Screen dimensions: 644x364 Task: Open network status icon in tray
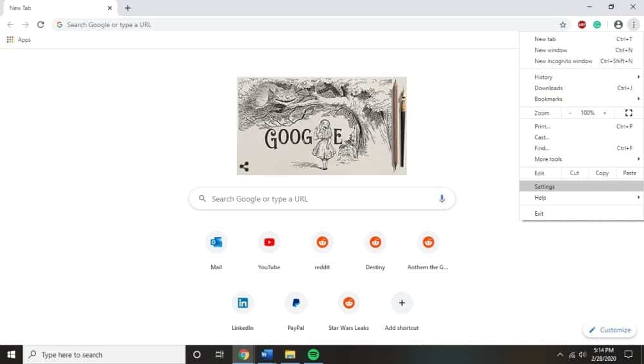pyautogui.click(x=572, y=354)
